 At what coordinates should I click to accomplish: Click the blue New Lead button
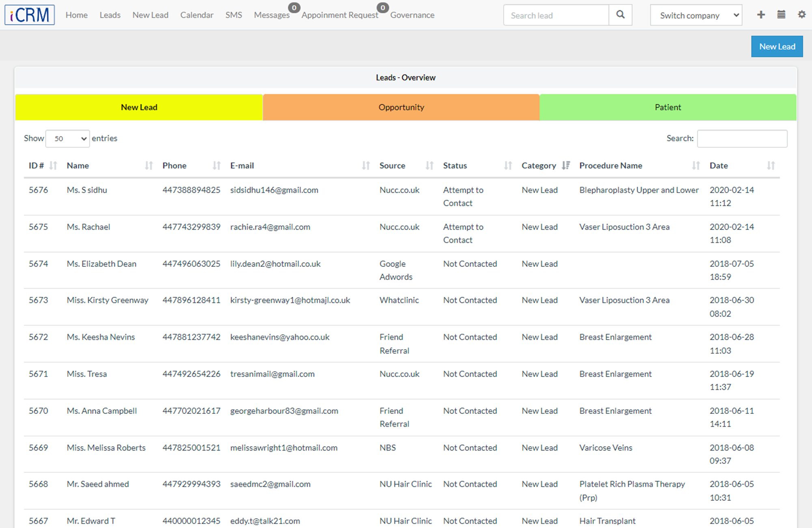click(777, 46)
